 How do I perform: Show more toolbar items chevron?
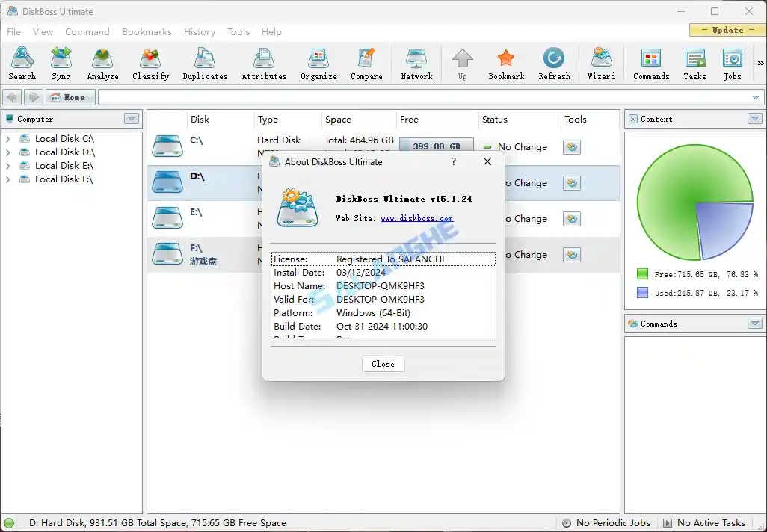pyautogui.click(x=760, y=63)
